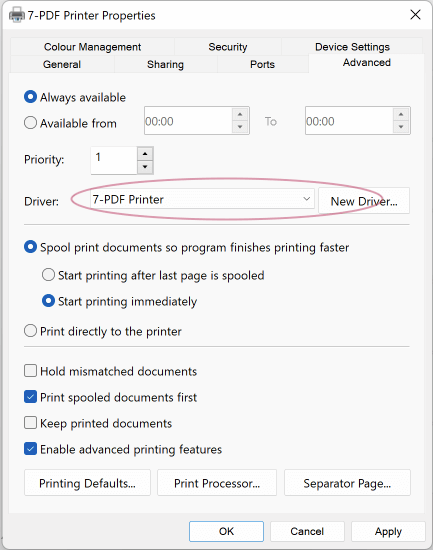Increase the Available from start time
This screenshot has height=550, width=433.
pyautogui.click(x=240, y=114)
